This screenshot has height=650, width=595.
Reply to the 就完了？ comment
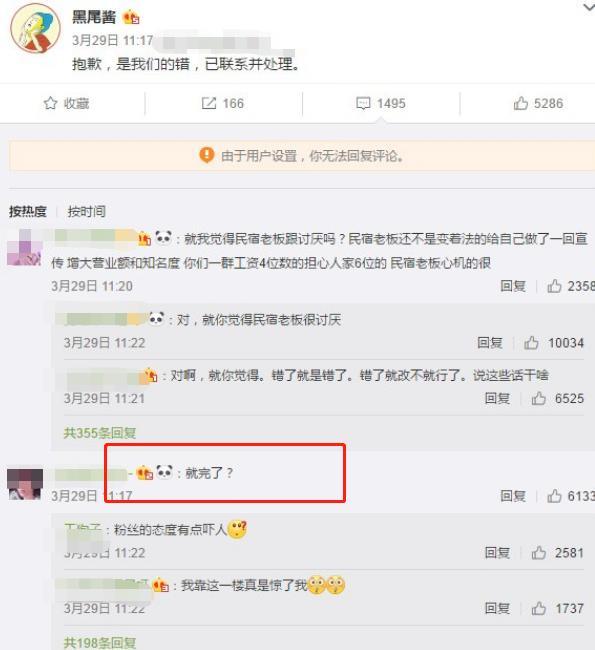pyautogui.click(x=513, y=496)
